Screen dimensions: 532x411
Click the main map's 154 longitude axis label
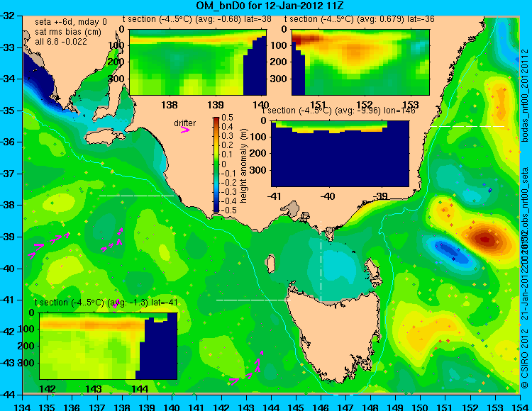[520, 407]
